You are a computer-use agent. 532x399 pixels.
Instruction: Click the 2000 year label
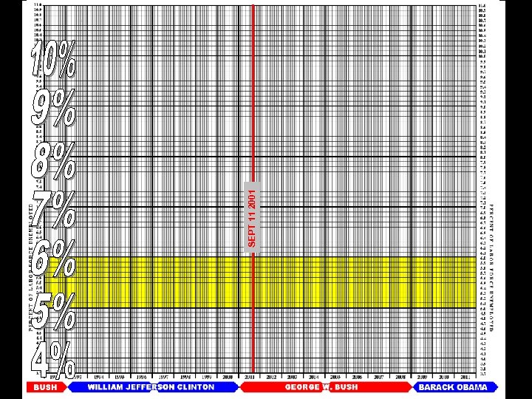tap(228, 377)
